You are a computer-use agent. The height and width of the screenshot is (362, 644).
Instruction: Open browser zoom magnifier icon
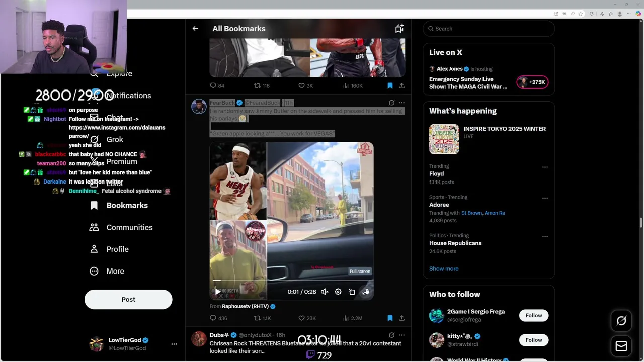click(x=565, y=14)
